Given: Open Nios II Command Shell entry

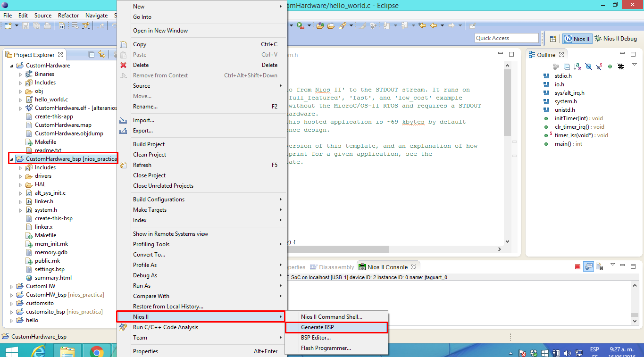Looking at the screenshot, I should (x=336, y=317).
